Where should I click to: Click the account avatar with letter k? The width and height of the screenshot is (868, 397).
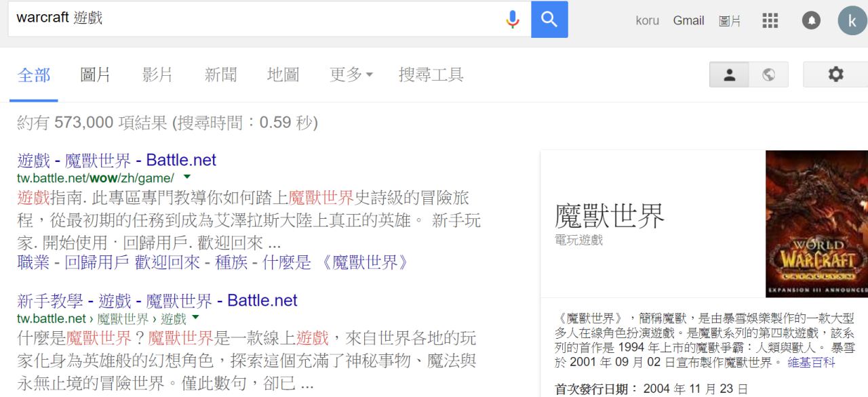(x=852, y=20)
